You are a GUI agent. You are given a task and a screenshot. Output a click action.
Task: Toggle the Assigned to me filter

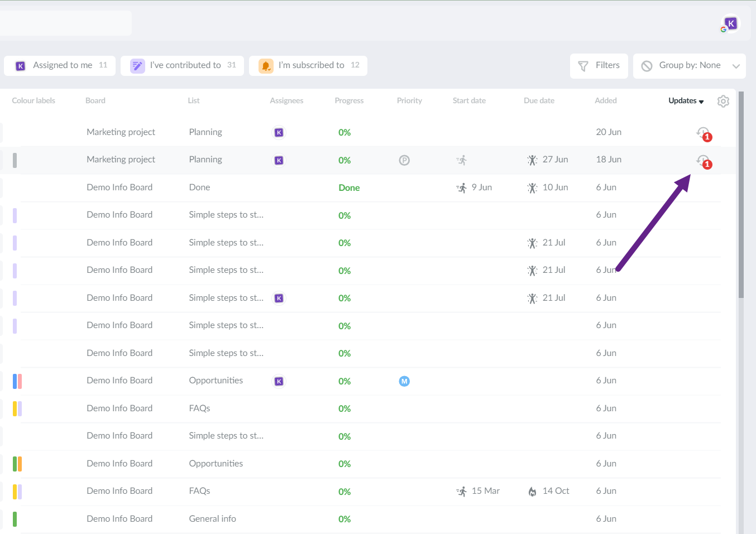click(60, 65)
